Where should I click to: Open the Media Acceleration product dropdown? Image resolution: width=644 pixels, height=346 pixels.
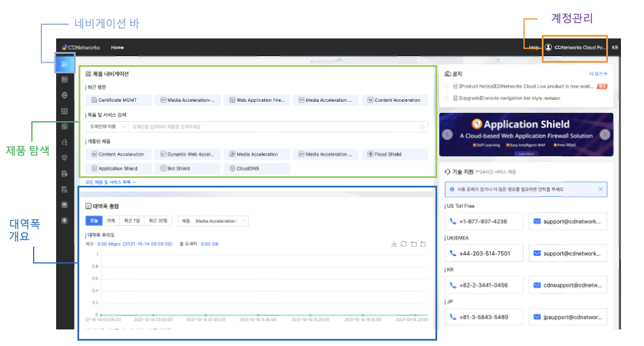point(214,221)
